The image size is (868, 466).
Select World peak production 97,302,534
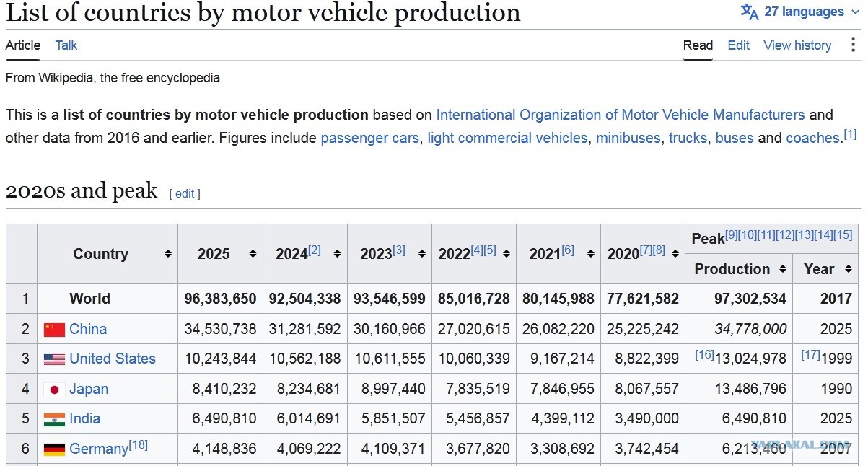pos(750,299)
